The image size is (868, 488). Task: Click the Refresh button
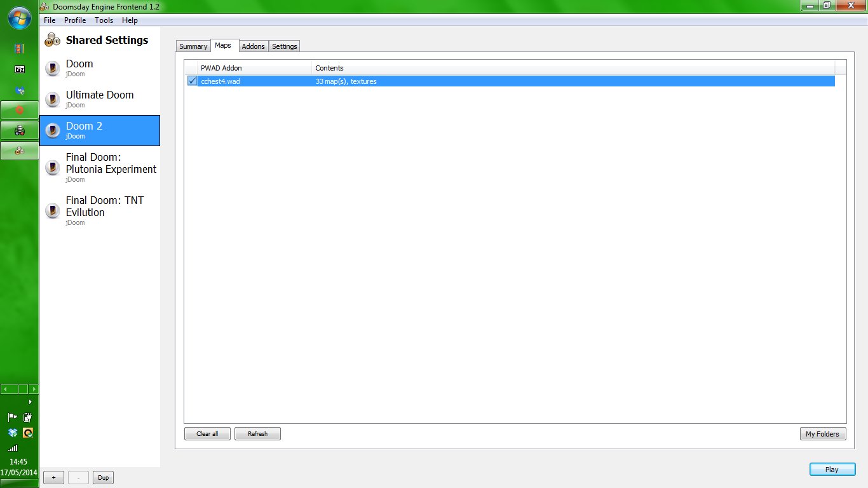pyautogui.click(x=257, y=434)
